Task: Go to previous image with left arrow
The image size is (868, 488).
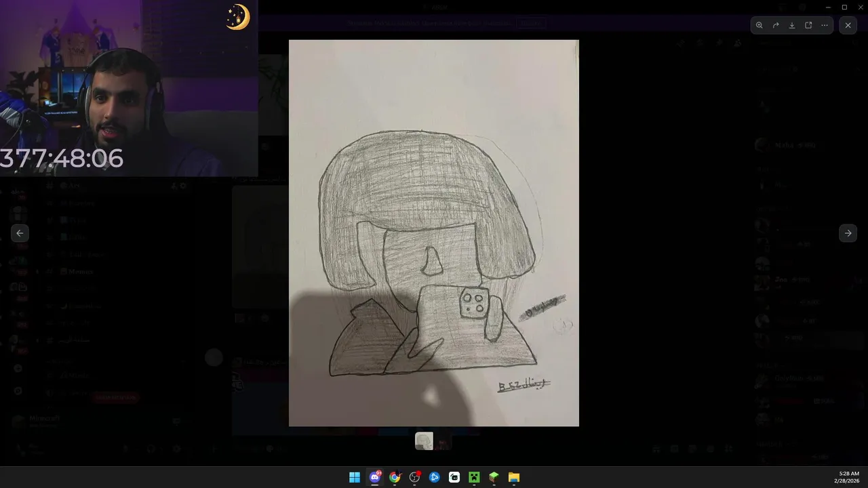Action: pyautogui.click(x=20, y=233)
